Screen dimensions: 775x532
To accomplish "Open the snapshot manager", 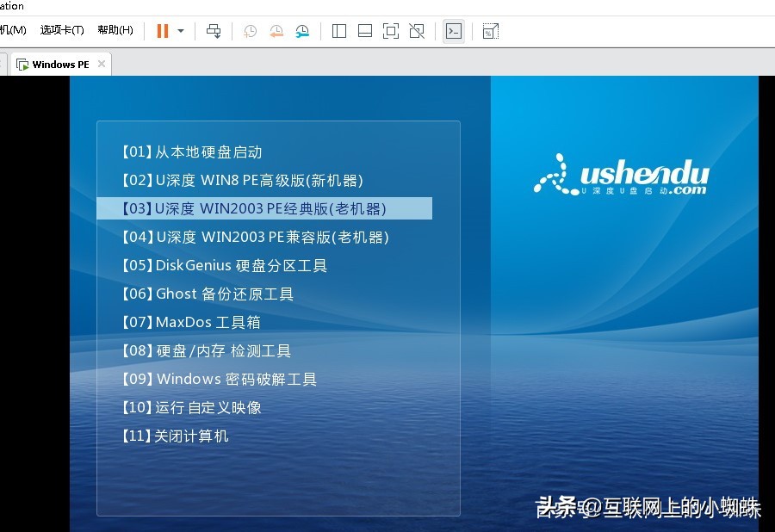I will point(302,30).
